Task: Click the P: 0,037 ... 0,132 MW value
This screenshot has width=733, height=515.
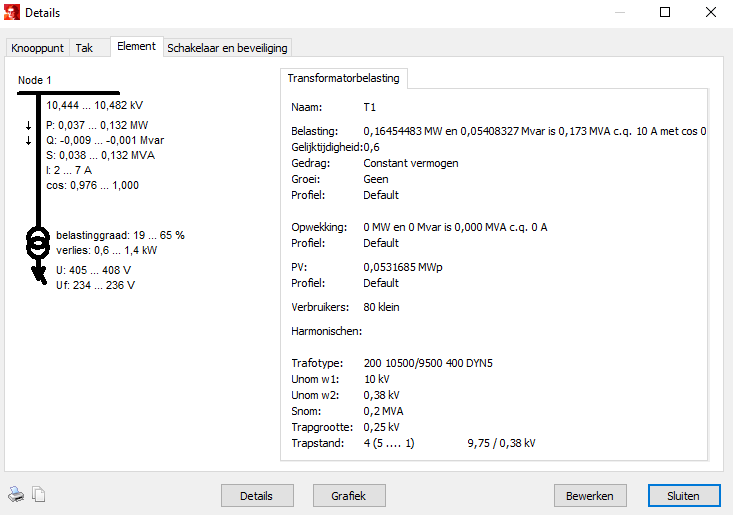Action: coord(97,125)
